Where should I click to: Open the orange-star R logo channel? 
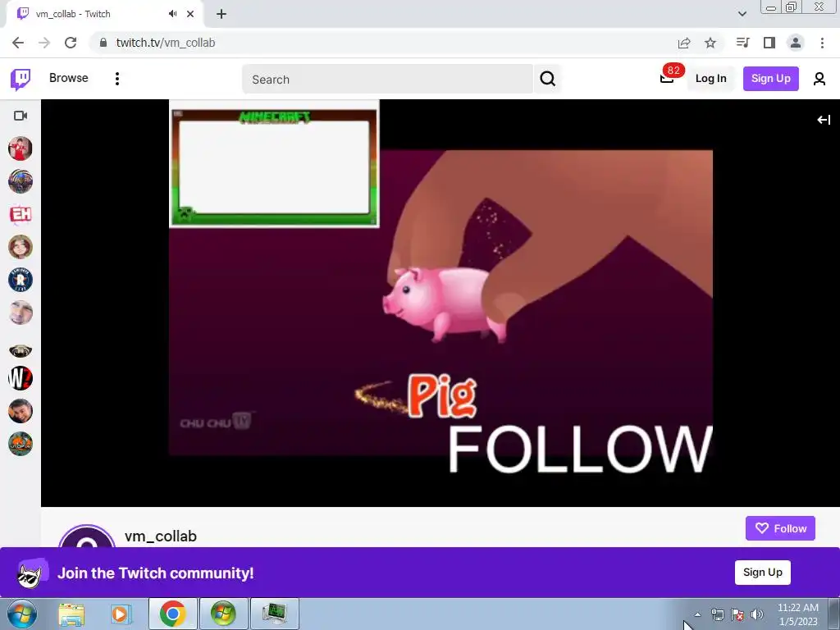click(21, 280)
